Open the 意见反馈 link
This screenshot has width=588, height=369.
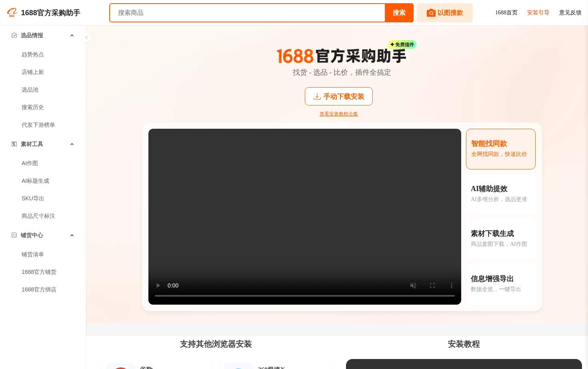pyautogui.click(x=570, y=13)
